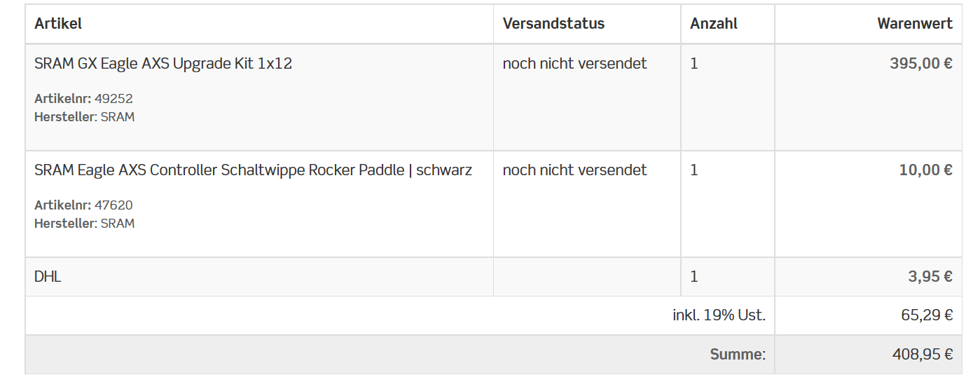Click shipping status of the Rocker Paddle
Screen dimensions: 980x389
[574, 170]
